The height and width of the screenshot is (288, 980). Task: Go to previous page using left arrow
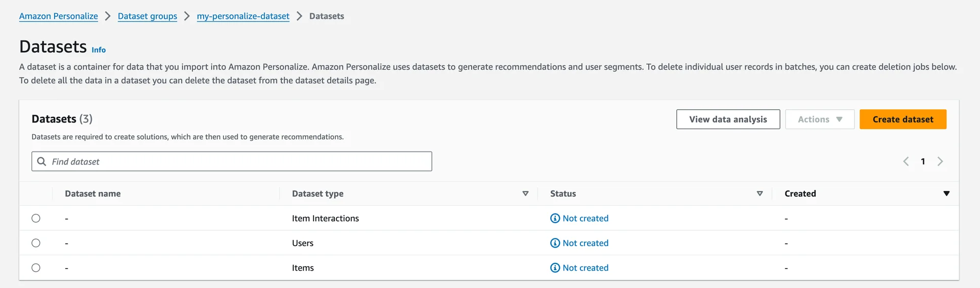[906, 161]
